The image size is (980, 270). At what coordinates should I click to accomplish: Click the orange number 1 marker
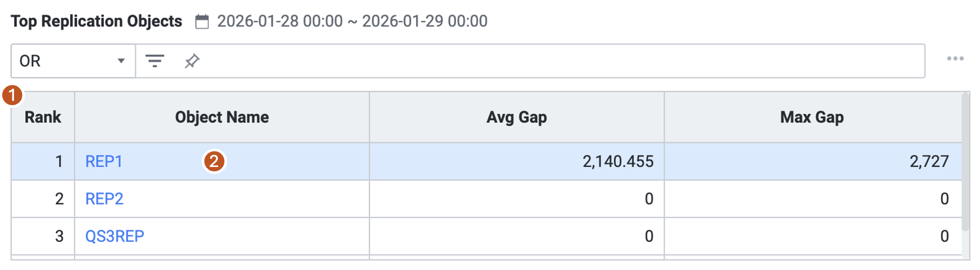click(x=12, y=95)
